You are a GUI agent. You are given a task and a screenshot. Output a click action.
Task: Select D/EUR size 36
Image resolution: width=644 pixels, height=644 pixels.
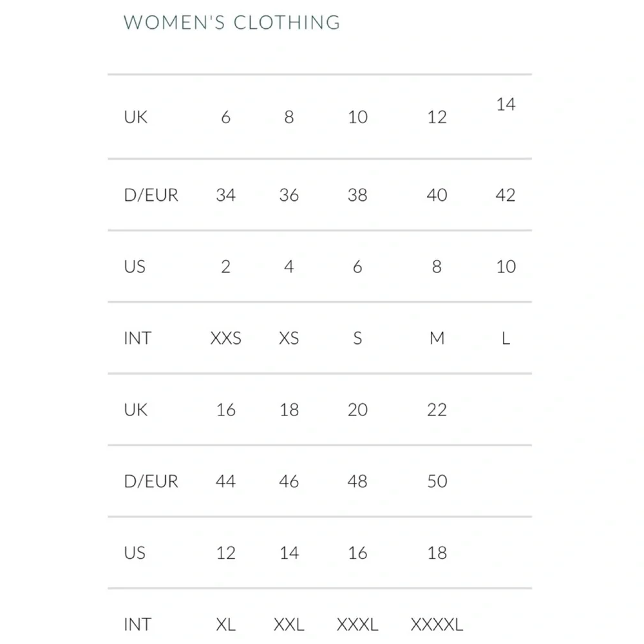tap(289, 195)
